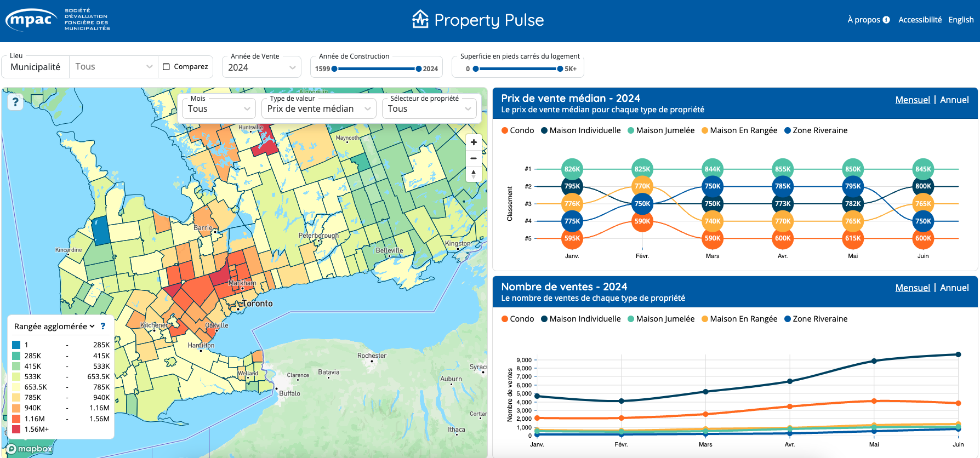
Task: Click the Condo sales point for Mai
Action: click(x=874, y=401)
